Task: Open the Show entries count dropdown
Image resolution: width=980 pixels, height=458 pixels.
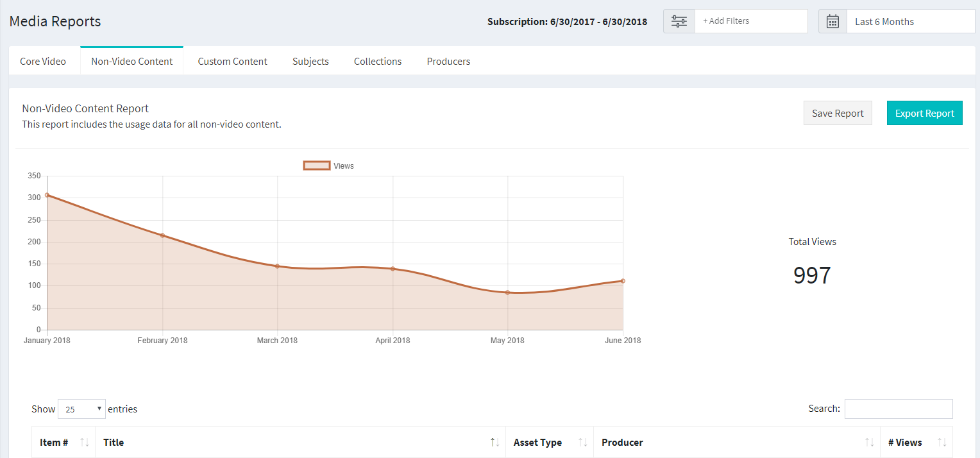Action: pos(81,409)
